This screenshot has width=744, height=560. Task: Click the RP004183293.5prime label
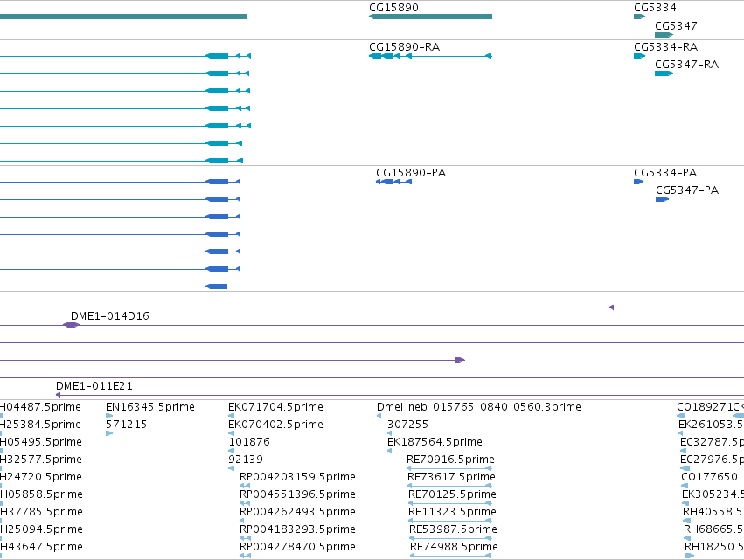click(x=297, y=529)
